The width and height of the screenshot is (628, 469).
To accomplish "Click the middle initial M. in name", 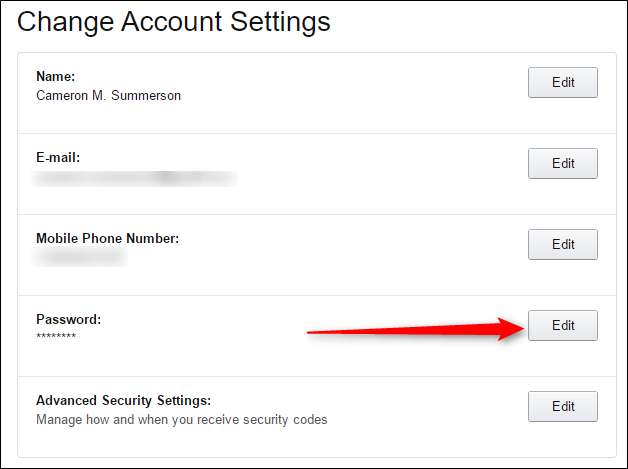I will pyautogui.click(x=99, y=95).
